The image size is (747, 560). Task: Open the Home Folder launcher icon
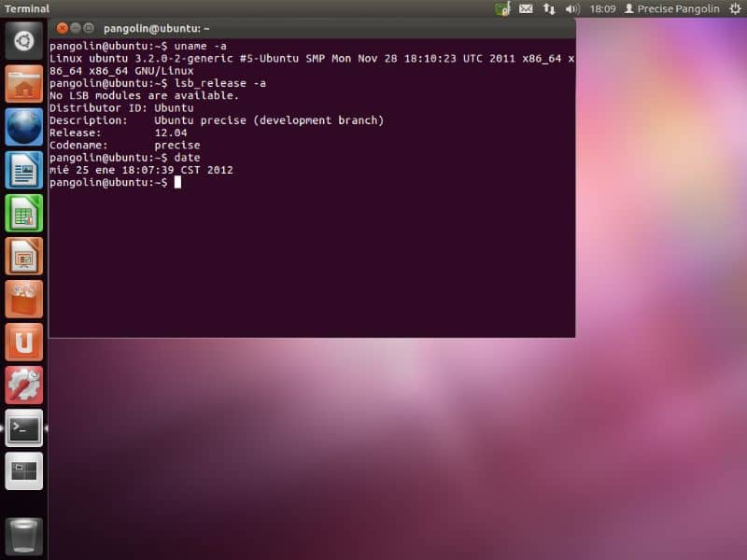[23, 82]
